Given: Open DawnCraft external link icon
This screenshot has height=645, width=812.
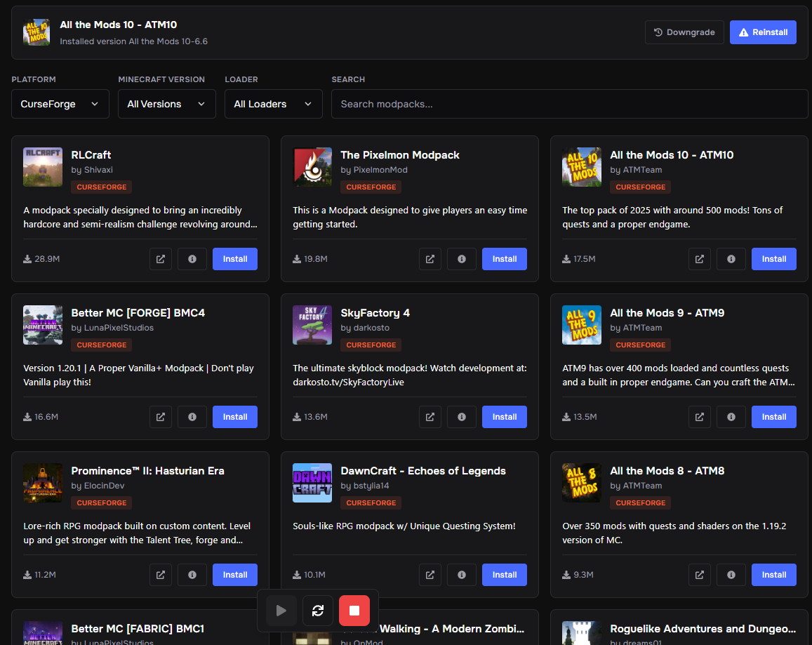Looking at the screenshot, I should [430, 575].
